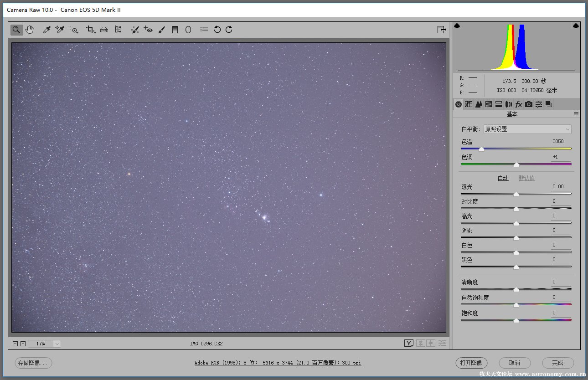
Task: Cycle before/after views with Y button
Action: tap(409, 343)
